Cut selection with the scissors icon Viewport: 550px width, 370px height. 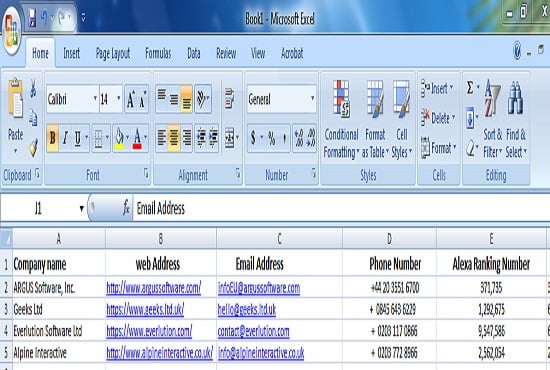tap(33, 88)
